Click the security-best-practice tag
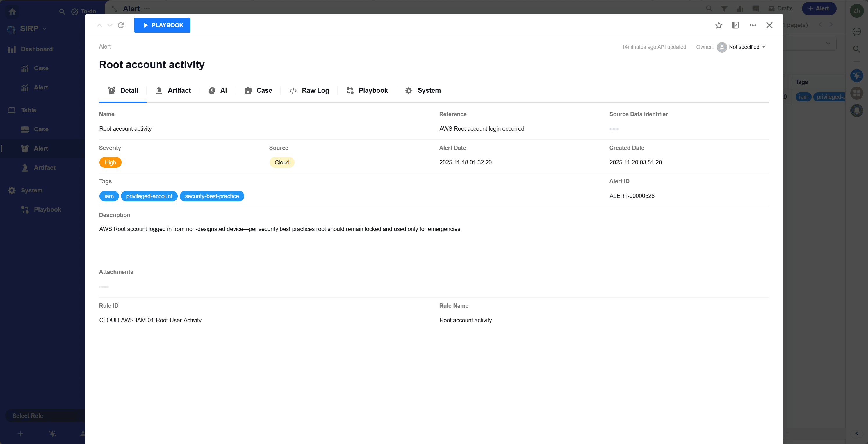The width and height of the screenshot is (868, 444). coord(212,196)
